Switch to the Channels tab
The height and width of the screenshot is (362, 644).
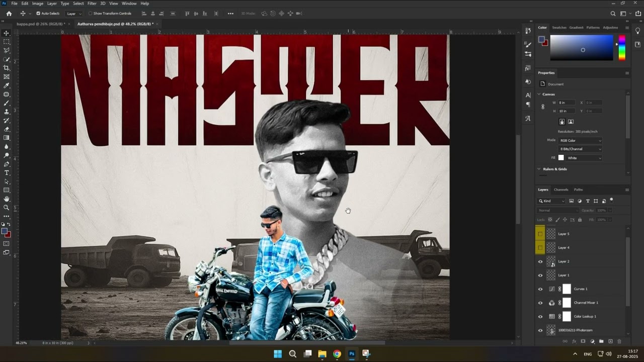561,190
